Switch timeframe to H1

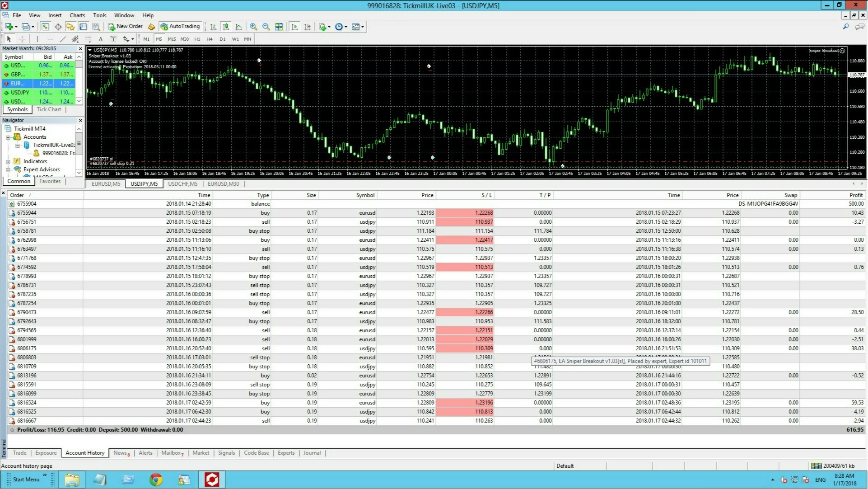click(197, 39)
